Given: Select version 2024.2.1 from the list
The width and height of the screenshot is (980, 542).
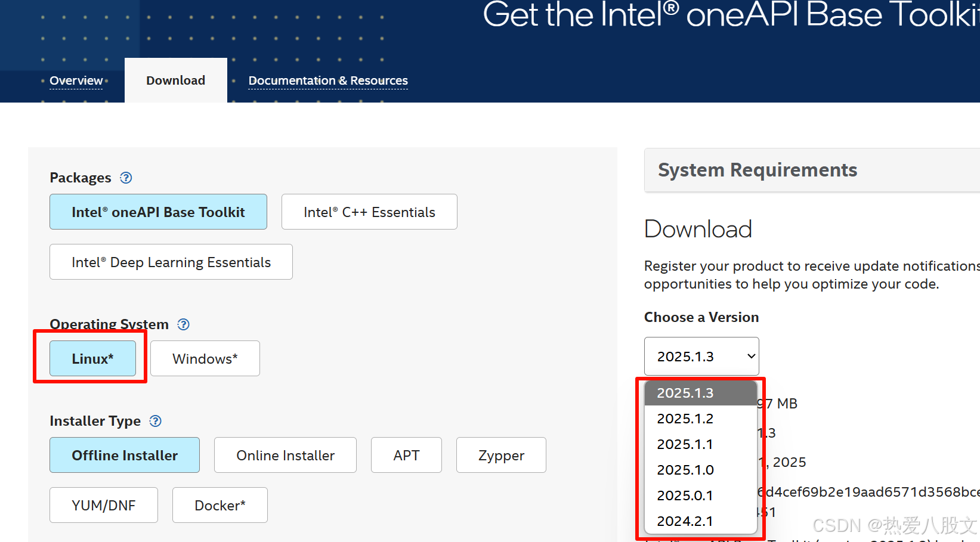Looking at the screenshot, I should coord(685,521).
